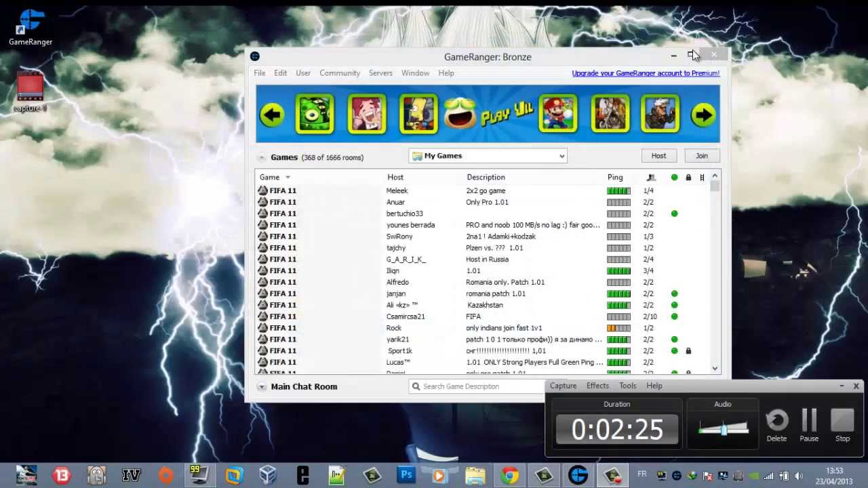Sort by the green status dot column header
This screenshot has width=868, height=488.
[x=674, y=178]
